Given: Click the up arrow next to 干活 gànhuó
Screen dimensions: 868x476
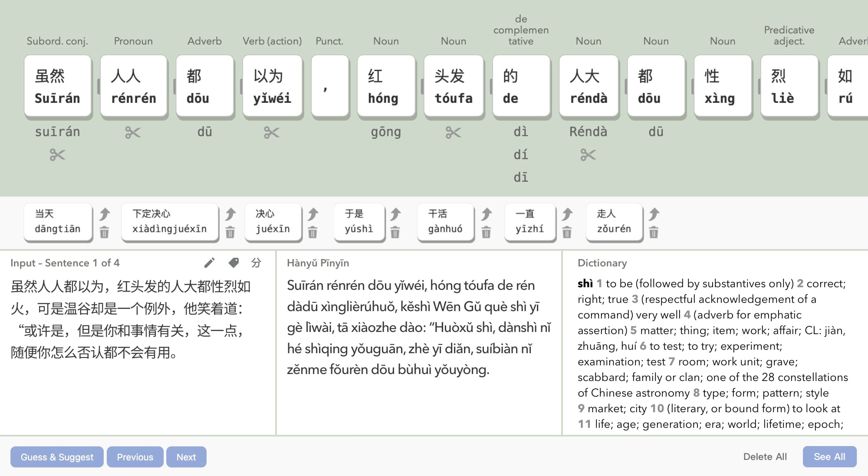Looking at the screenshot, I should pos(487,214).
